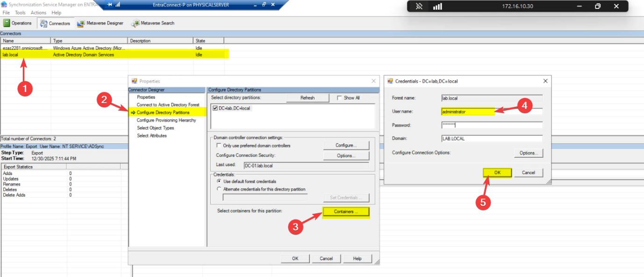Click the Configure... domain controllers button
Screen dimensions: 644x277
[346, 146]
